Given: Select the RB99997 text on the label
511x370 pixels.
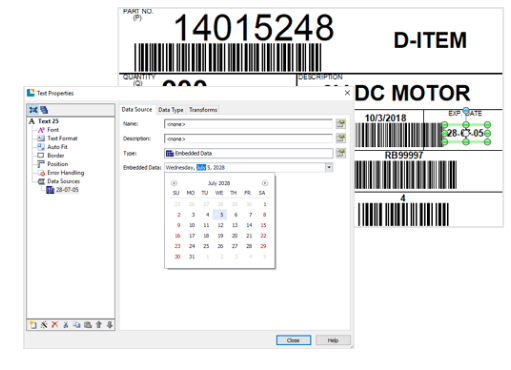Looking at the screenshot, I should coord(404,155).
